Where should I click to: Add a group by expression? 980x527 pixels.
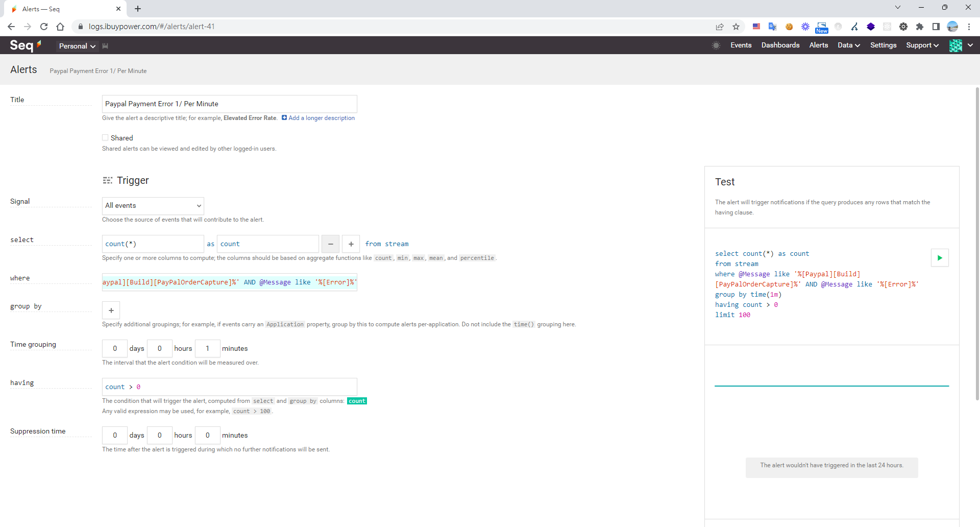[x=111, y=310]
